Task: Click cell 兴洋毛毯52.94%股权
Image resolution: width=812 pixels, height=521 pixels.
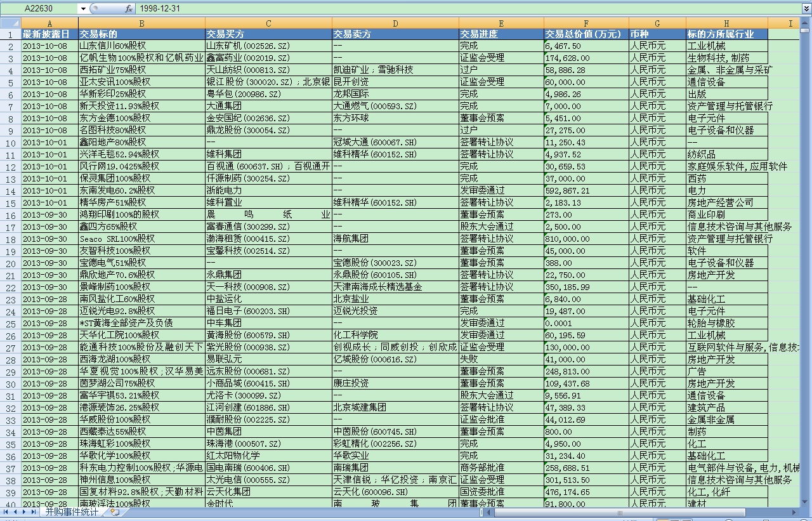Action: 141,155
